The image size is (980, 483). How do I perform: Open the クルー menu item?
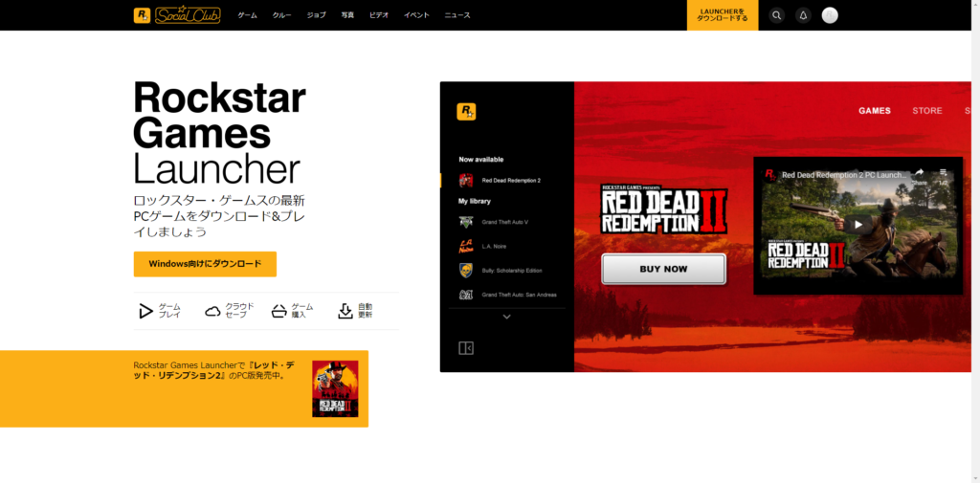(281, 15)
